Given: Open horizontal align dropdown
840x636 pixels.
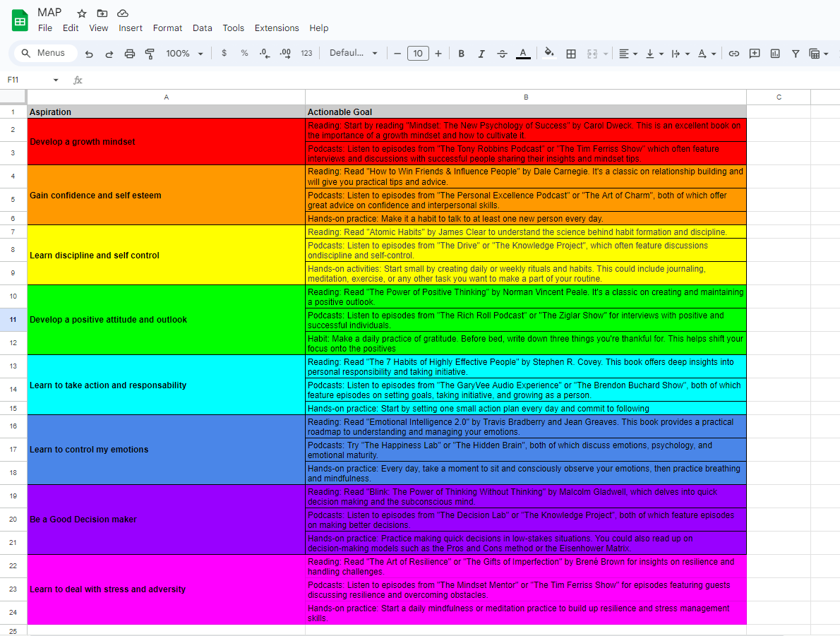Looking at the screenshot, I should [x=628, y=54].
